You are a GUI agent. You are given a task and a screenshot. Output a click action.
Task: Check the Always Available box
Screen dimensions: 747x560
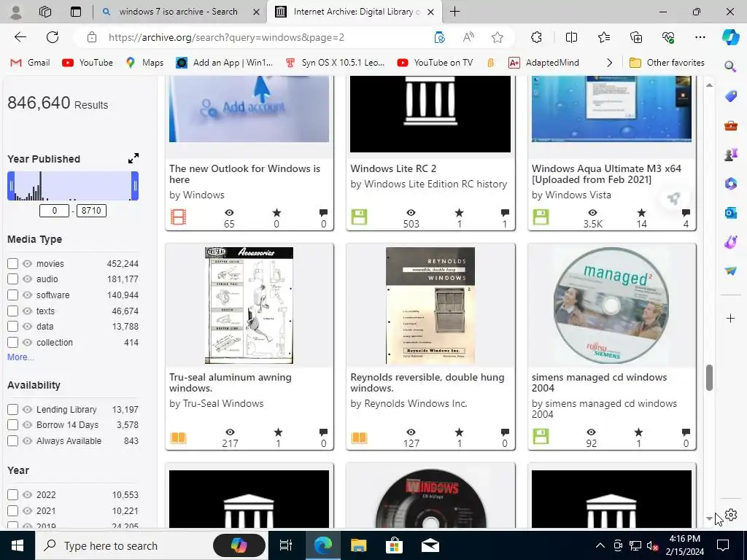click(13, 441)
